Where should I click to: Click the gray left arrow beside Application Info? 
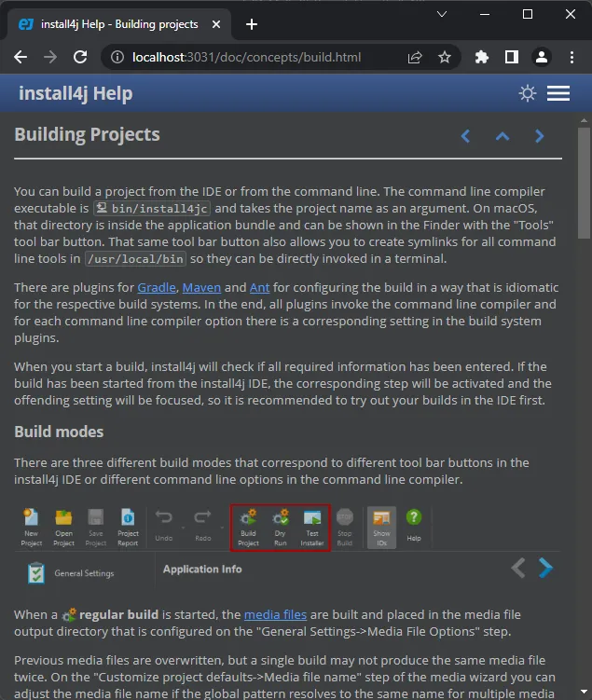518,569
